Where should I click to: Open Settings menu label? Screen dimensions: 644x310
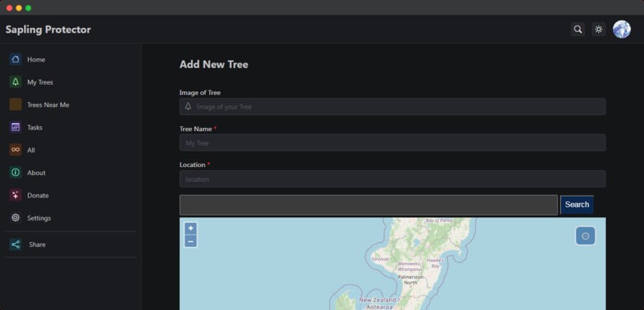point(39,218)
